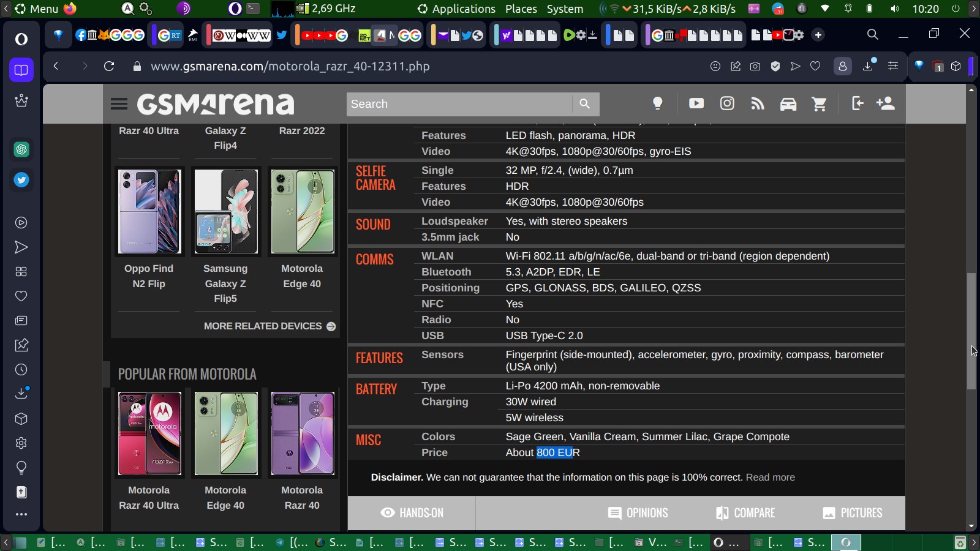Click the YouTube icon in site header
The width and height of the screenshot is (980, 551).
click(696, 103)
